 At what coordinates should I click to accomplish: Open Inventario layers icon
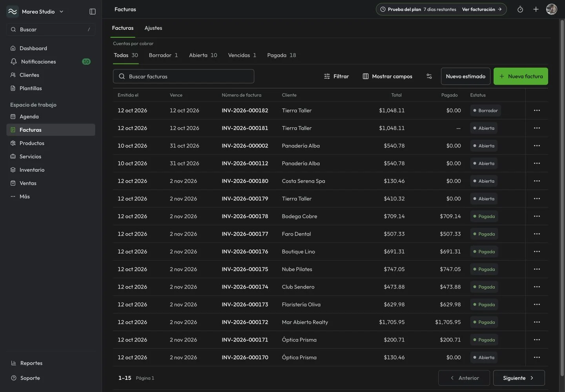(x=13, y=170)
